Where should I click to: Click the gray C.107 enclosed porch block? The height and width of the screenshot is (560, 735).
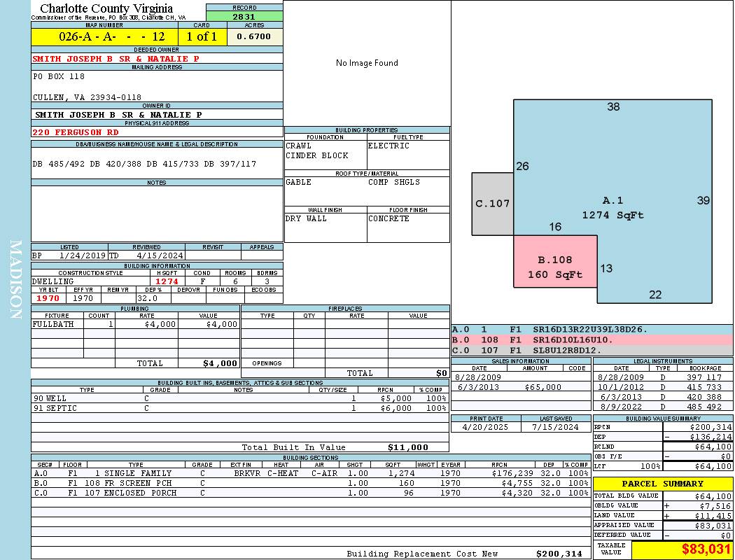tap(492, 204)
